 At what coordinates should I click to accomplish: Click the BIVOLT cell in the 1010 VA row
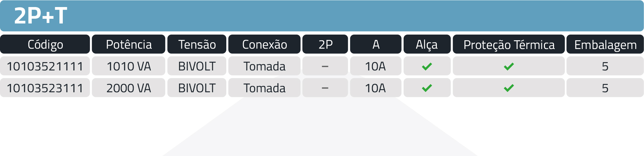tap(197, 66)
